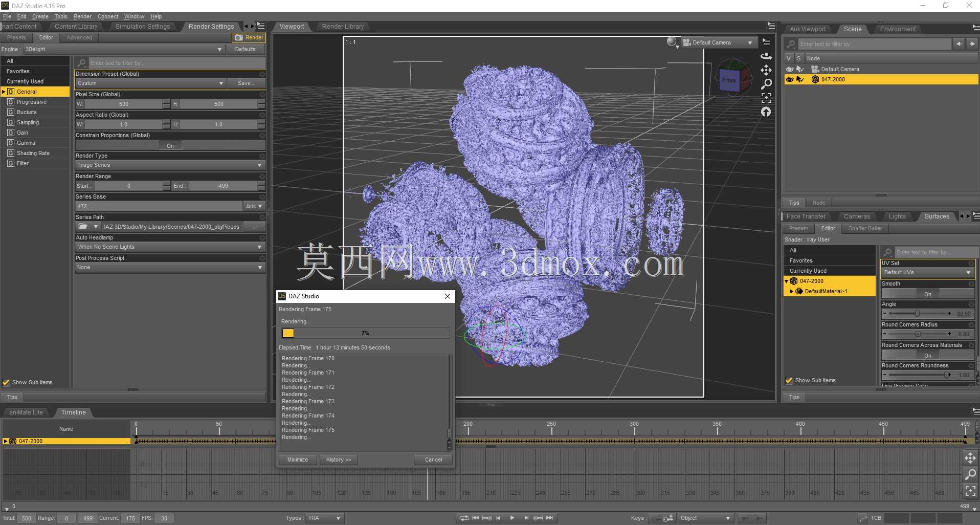The width and height of the screenshot is (980, 525).
Task: Play the animation
Action: (x=512, y=518)
